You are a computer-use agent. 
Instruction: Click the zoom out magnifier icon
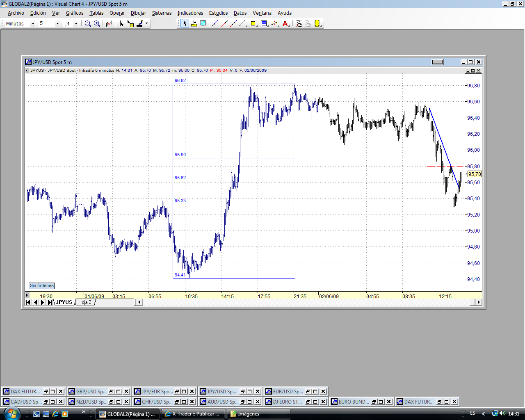click(87, 24)
